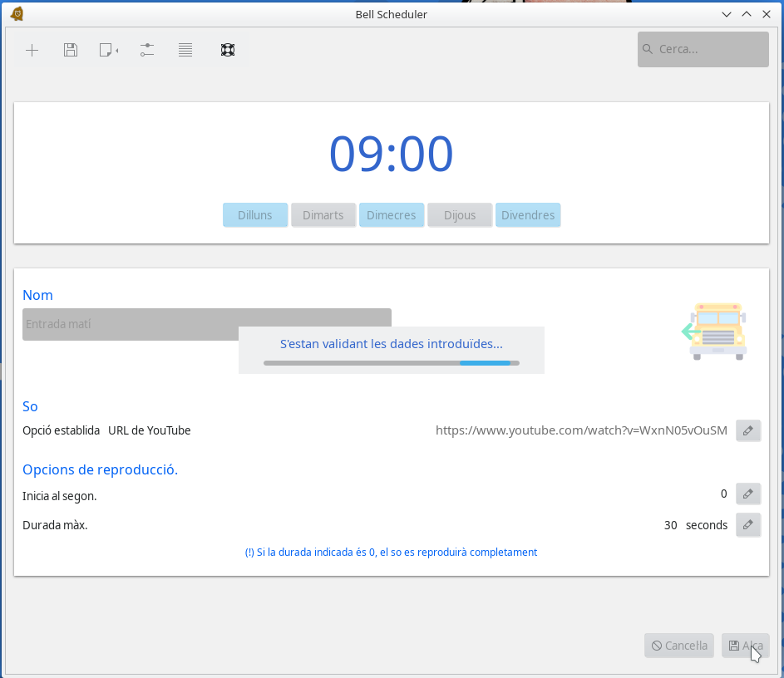Toggle the Dimarts day button
The width and height of the screenshot is (784, 678).
point(323,215)
